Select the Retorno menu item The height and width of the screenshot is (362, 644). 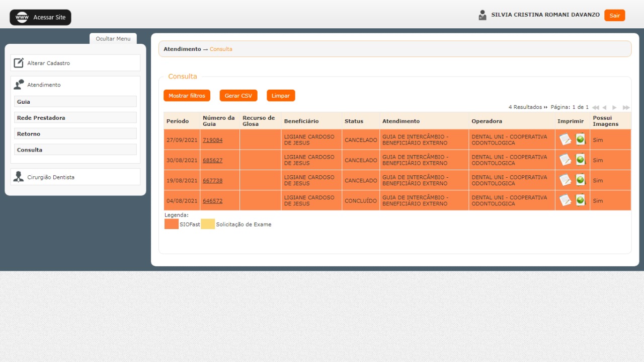click(x=75, y=134)
